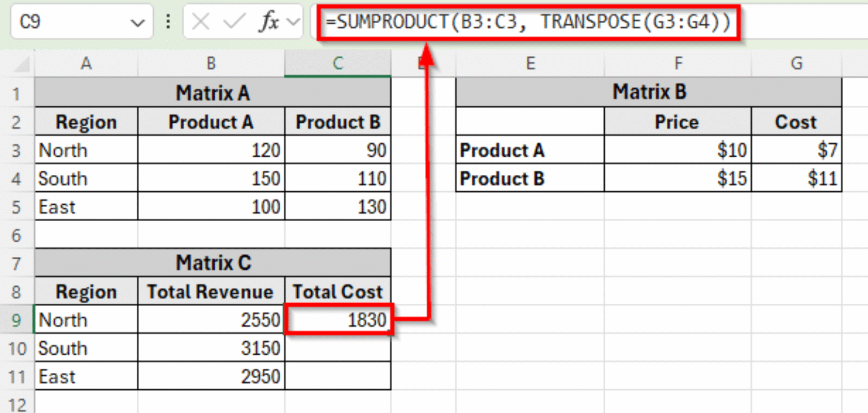Click the 'South' cell in row 10
Screen dimensions: 868x413
pyautogui.click(x=86, y=347)
